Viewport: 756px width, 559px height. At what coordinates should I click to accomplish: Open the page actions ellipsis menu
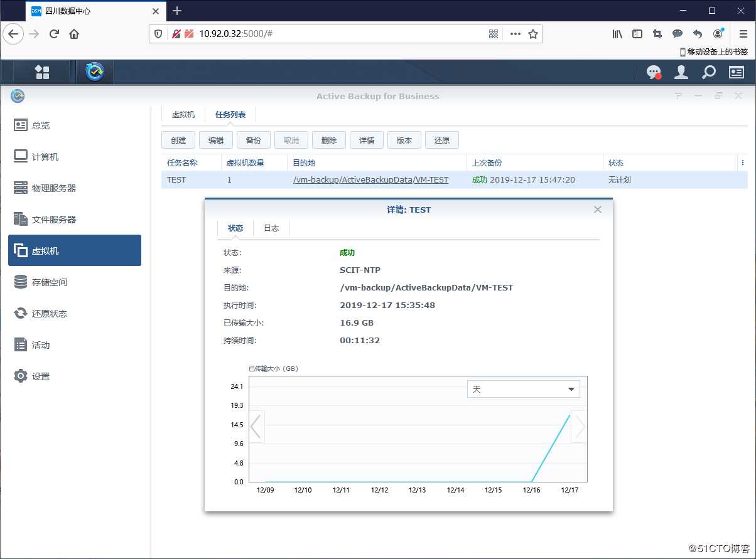(x=515, y=34)
